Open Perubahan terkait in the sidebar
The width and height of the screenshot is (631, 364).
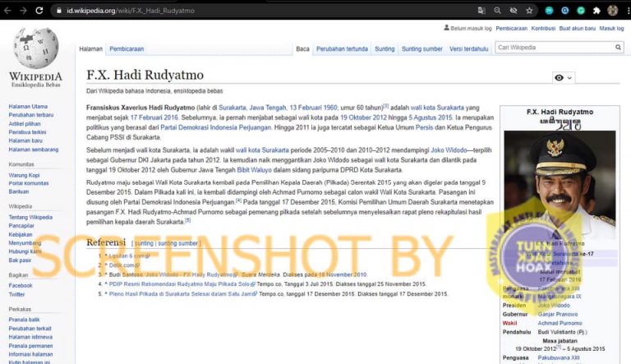point(30,328)
